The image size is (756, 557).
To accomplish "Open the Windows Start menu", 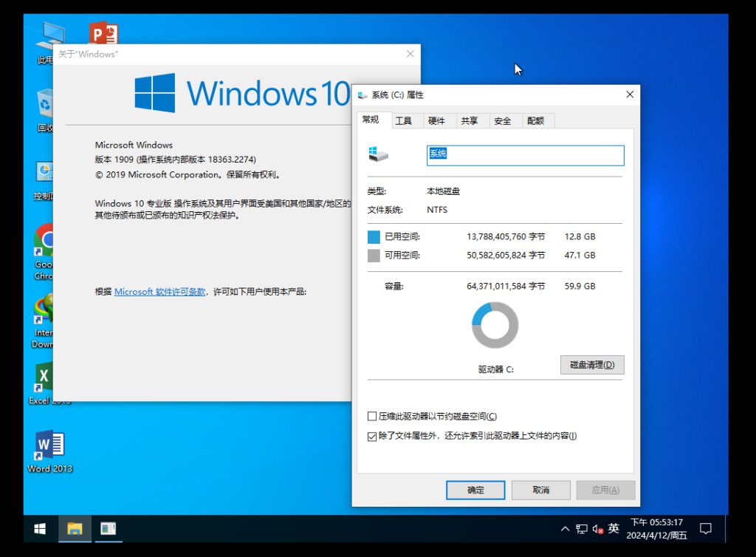I will coord(40,528).
